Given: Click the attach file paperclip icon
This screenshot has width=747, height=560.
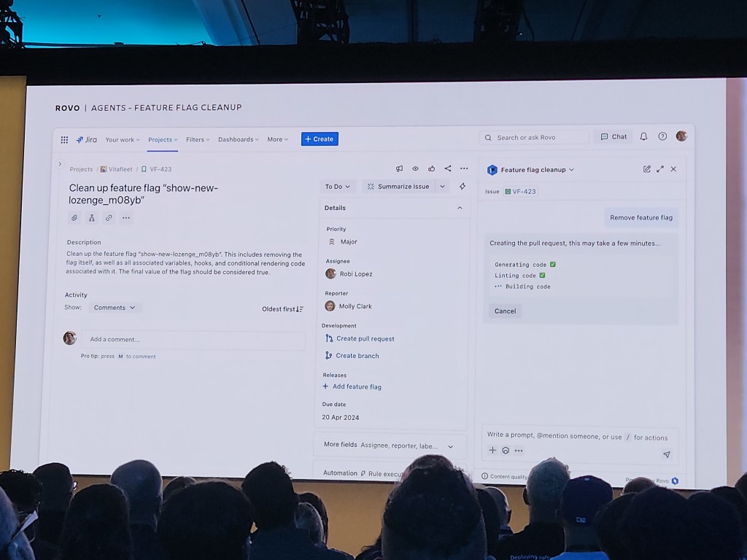Looking at the screenshot, I should point(74,218).
